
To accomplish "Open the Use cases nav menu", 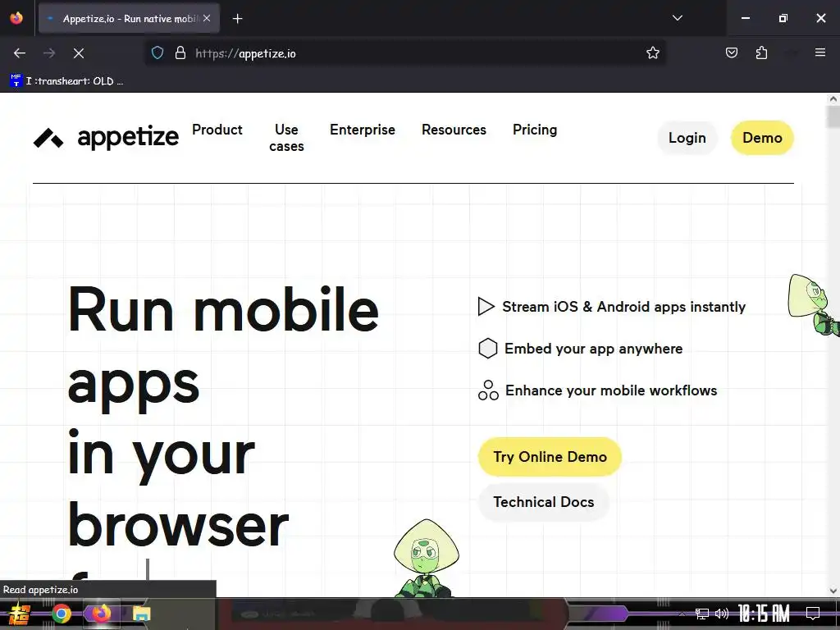I will coord(286,138).
